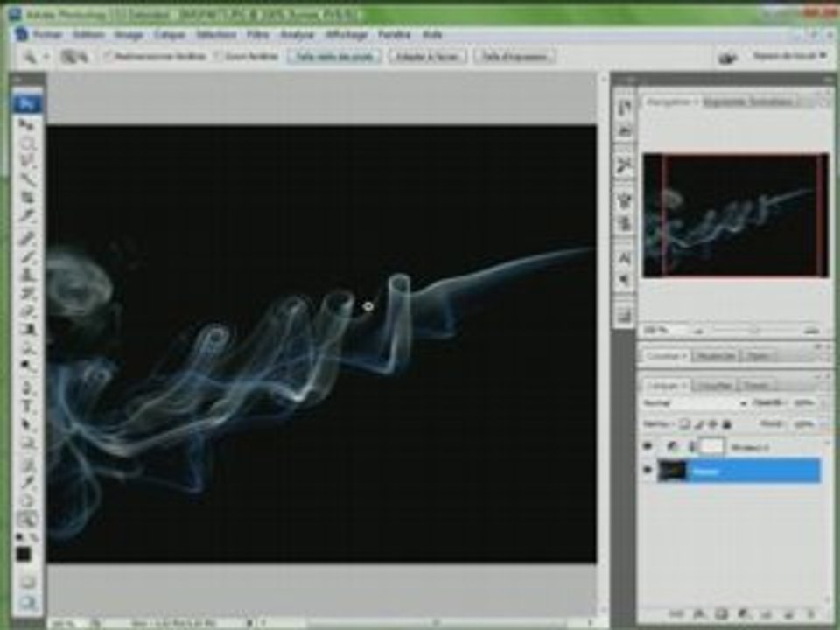840x630 pixels.
Task: Open the status bar info arrow
Action: [x=249, y=623]
